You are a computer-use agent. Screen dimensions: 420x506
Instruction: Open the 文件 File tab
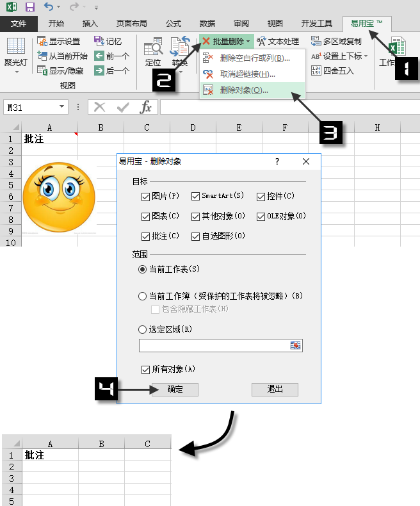(19, 24)
